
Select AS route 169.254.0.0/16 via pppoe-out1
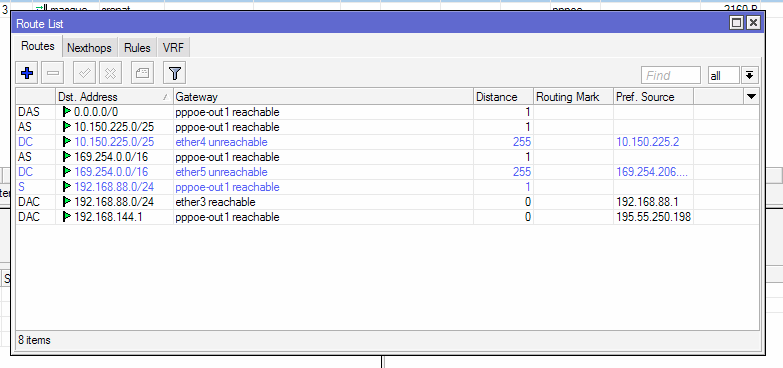(x=387, y=157)
